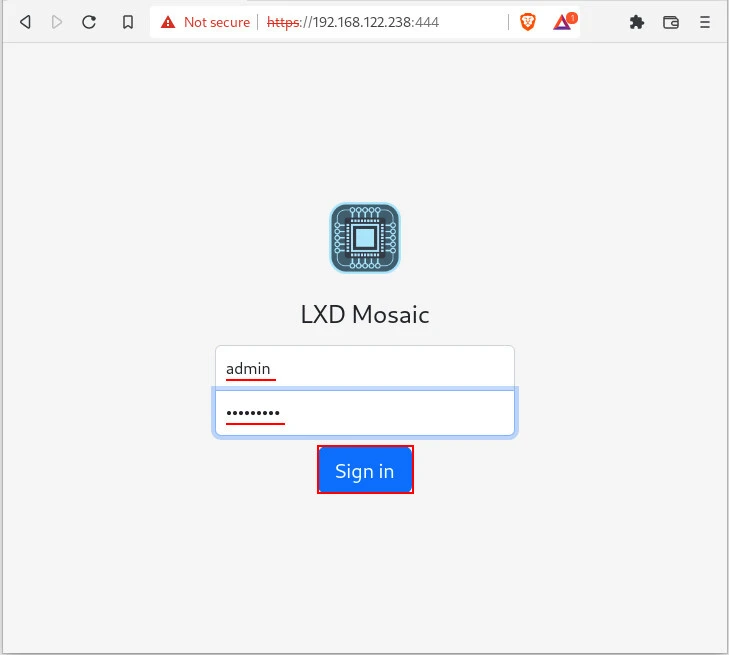
Task: Reload the current page
Action: (89, 22)
